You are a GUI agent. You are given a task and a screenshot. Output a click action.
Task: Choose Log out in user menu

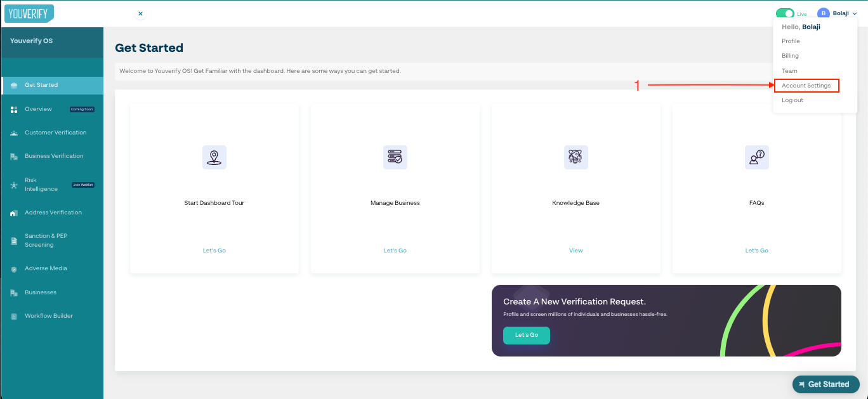792,100
